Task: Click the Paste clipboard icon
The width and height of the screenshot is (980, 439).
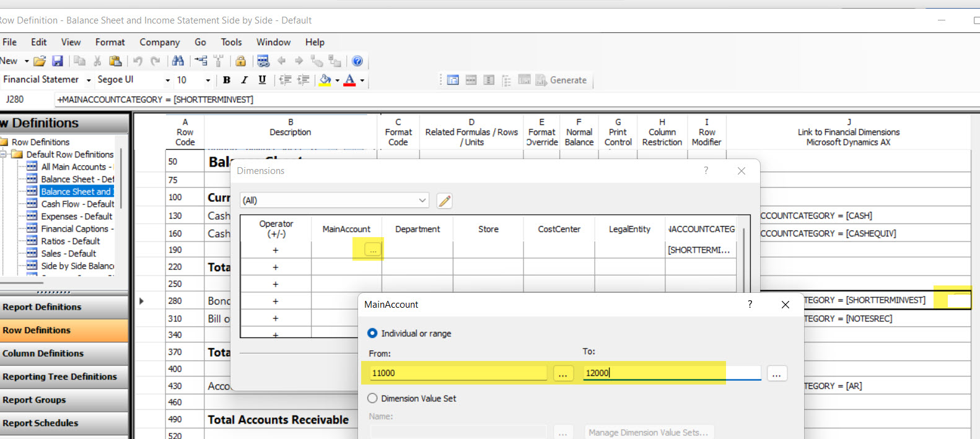Action: pos(115,61)
